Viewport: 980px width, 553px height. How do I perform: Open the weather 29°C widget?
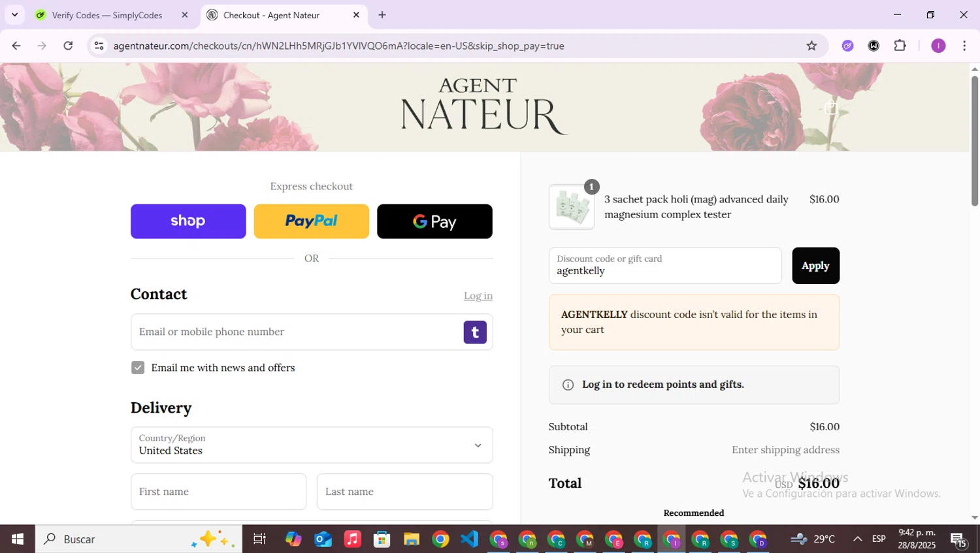coord(812,539)
